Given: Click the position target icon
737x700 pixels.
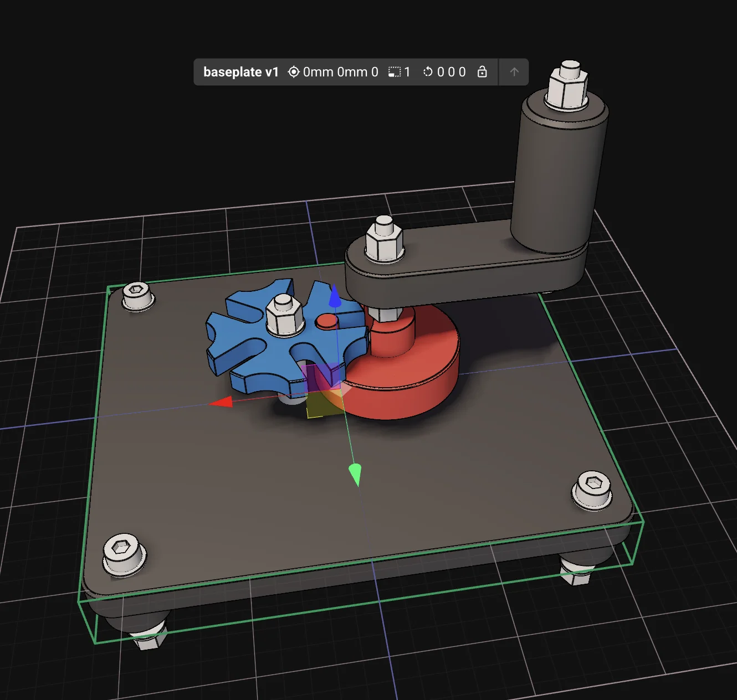Looking at the screenshot, I should tap(294, 72).
